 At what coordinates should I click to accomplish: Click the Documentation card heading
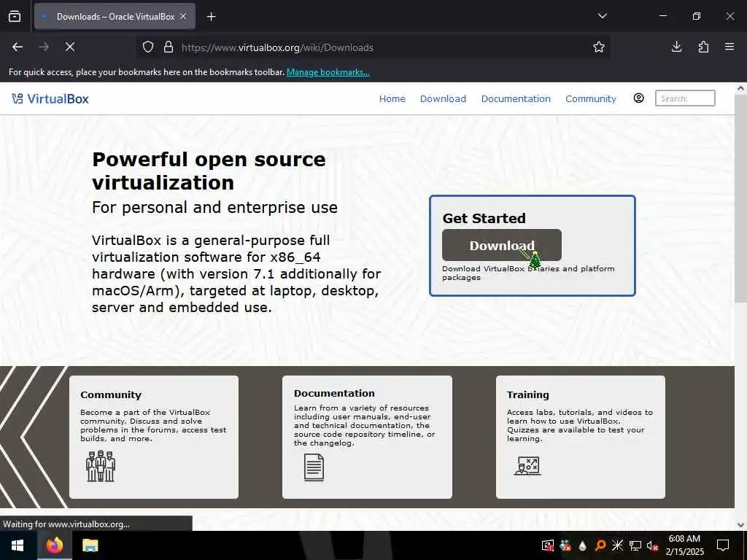pyautogui.click(x=334, y=393)
